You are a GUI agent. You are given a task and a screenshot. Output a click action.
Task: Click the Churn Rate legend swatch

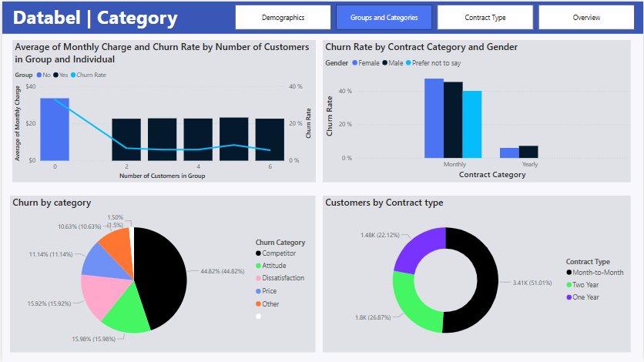[x=73, y=75]
